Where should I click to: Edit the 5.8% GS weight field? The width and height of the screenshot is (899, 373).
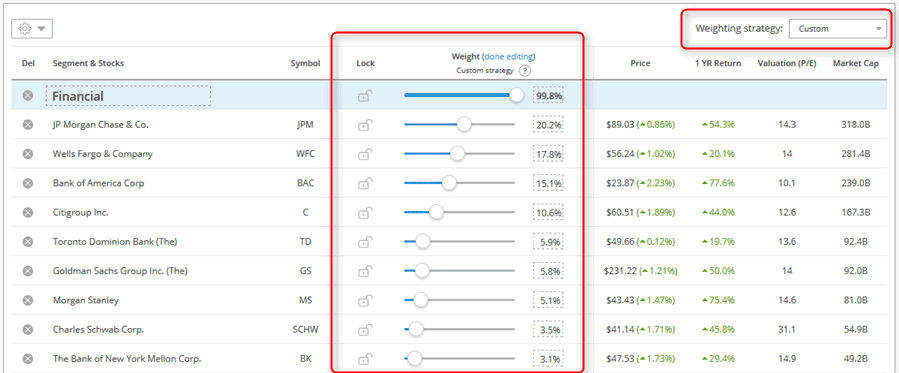548,271
